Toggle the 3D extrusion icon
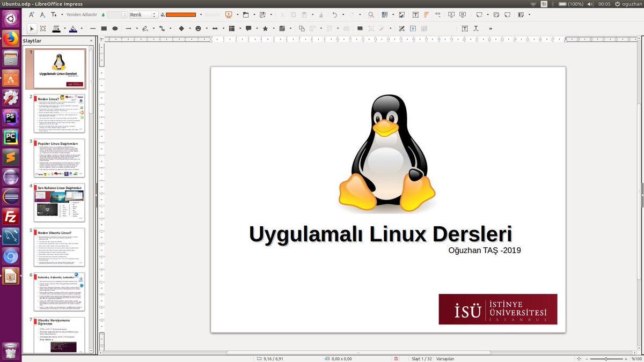Viewport: 644px width, 362px height. pos(424,28)
